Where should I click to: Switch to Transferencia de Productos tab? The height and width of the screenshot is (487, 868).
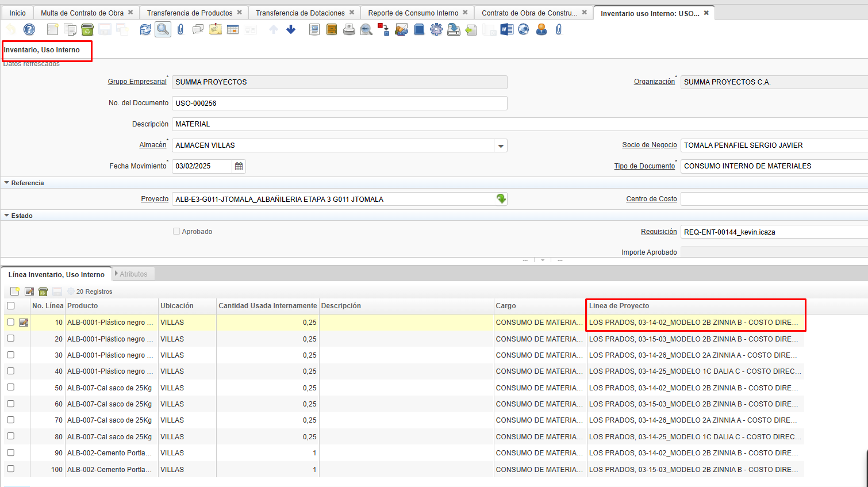coord(190,13)
